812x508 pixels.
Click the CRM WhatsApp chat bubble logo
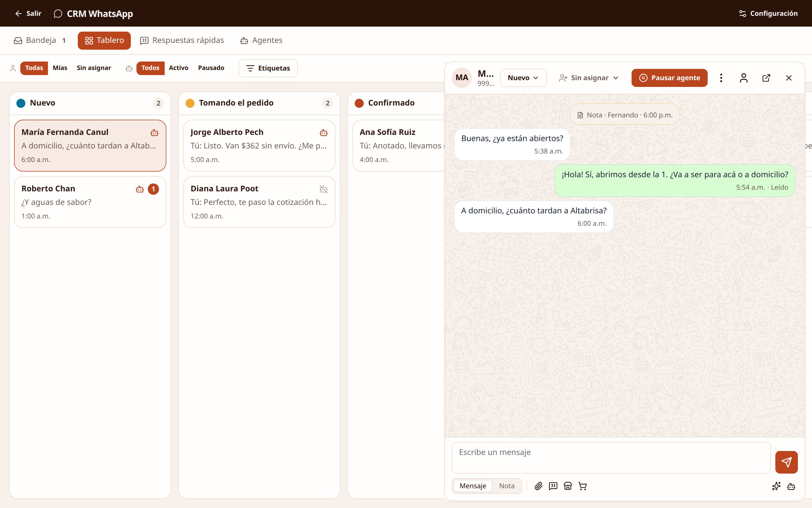click(58, 14)
